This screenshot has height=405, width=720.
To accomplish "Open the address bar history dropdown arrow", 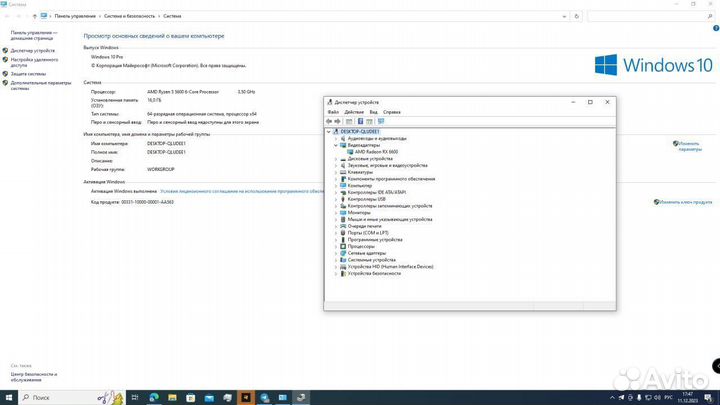I will pos(564,16).
